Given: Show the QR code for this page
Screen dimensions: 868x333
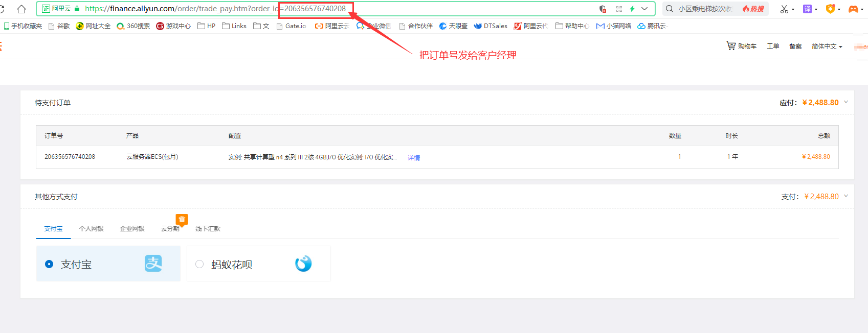Looking at the screenshot, I should click(x=619, y=9).
